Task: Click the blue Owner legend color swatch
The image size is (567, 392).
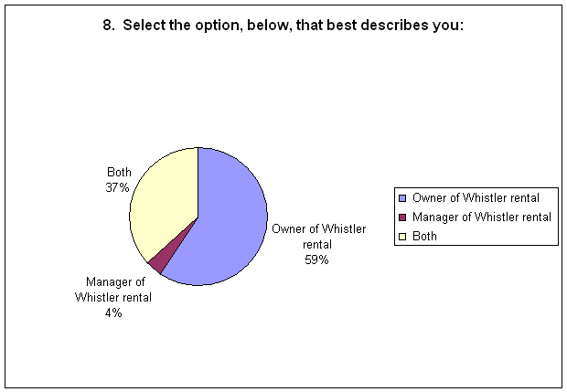Action: point(402,198)
